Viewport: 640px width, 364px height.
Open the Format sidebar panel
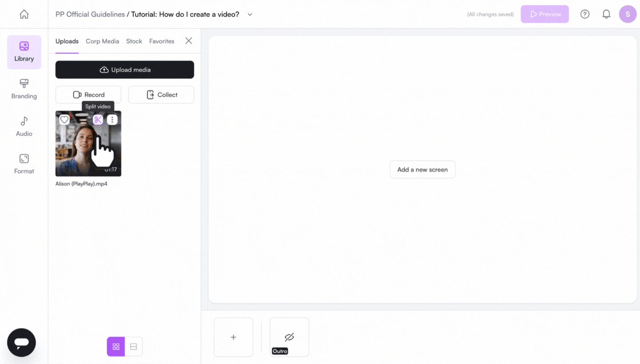[x=24, y=164]
